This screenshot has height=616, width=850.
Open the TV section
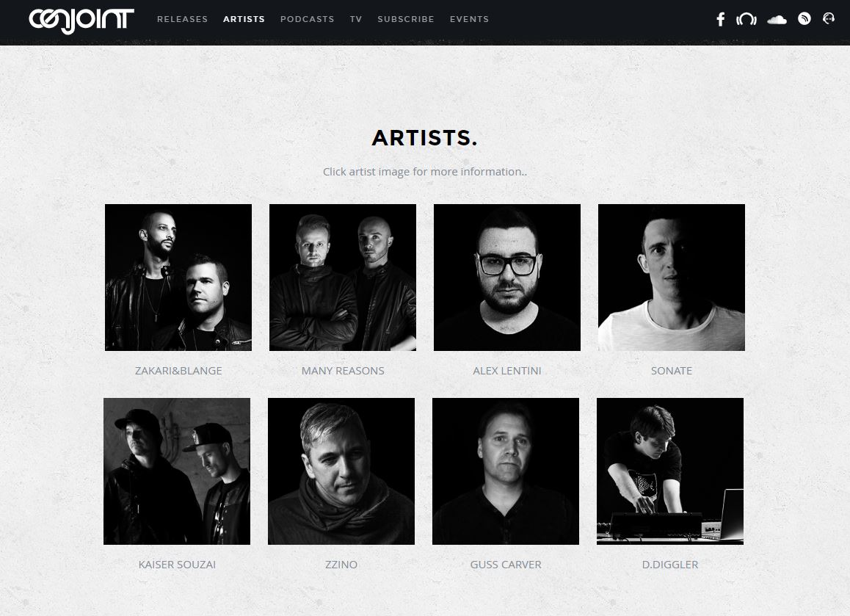coord(355,19)
